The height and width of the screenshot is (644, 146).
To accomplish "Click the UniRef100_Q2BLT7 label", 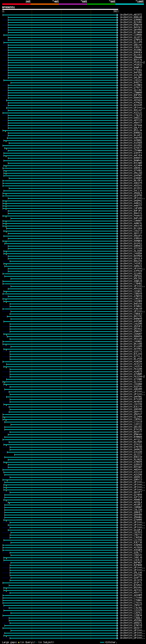I will click(x=131, y=552).
